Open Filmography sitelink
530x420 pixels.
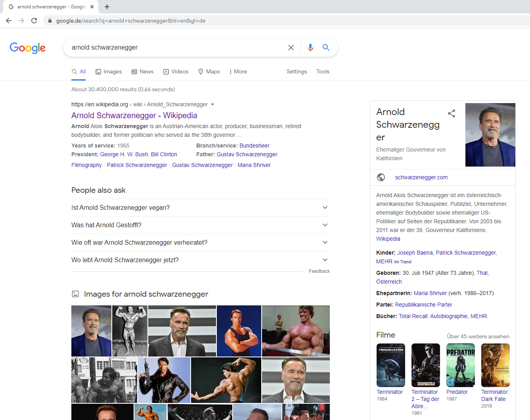[x=86, y=165]
